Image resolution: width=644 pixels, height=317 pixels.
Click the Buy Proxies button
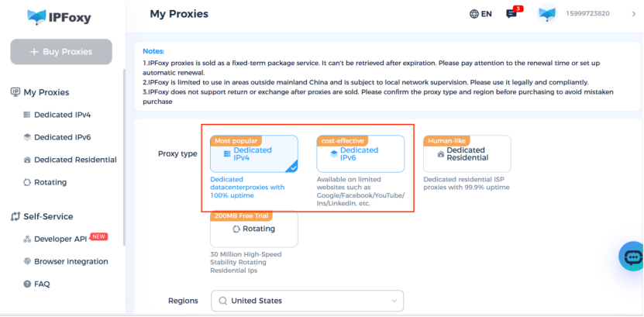(61, 52)
